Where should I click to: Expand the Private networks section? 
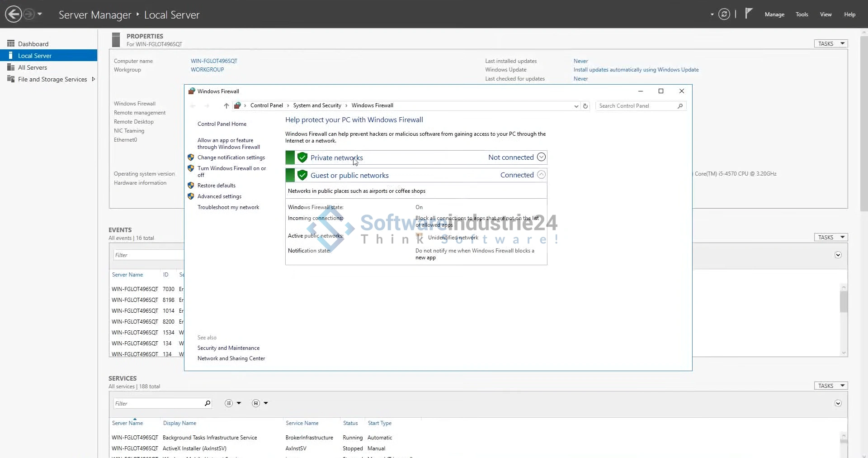541,157
